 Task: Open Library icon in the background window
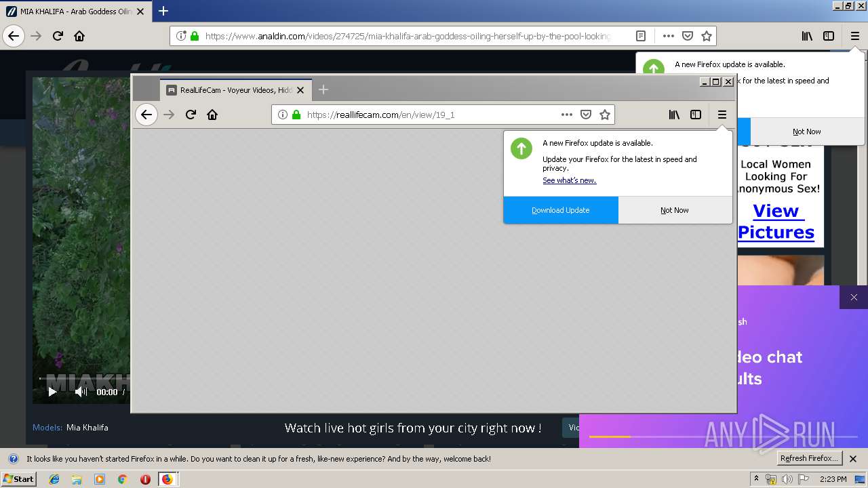pos(807,36)
